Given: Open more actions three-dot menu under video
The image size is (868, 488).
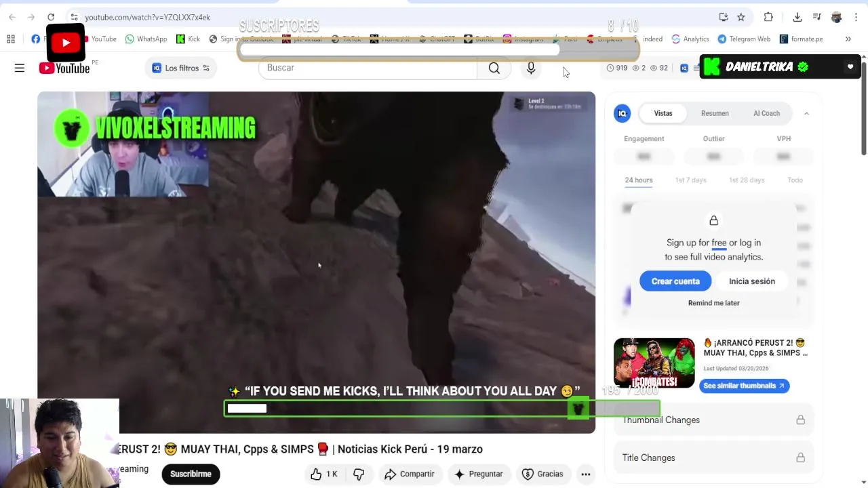Looking at the screenshot, I should pyautogui.click(x=586, y=474).
